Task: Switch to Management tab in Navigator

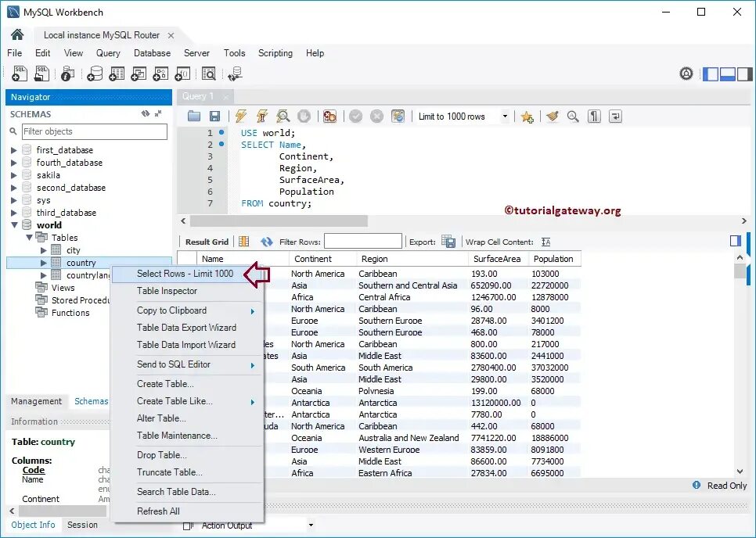Action: [36, 401]
